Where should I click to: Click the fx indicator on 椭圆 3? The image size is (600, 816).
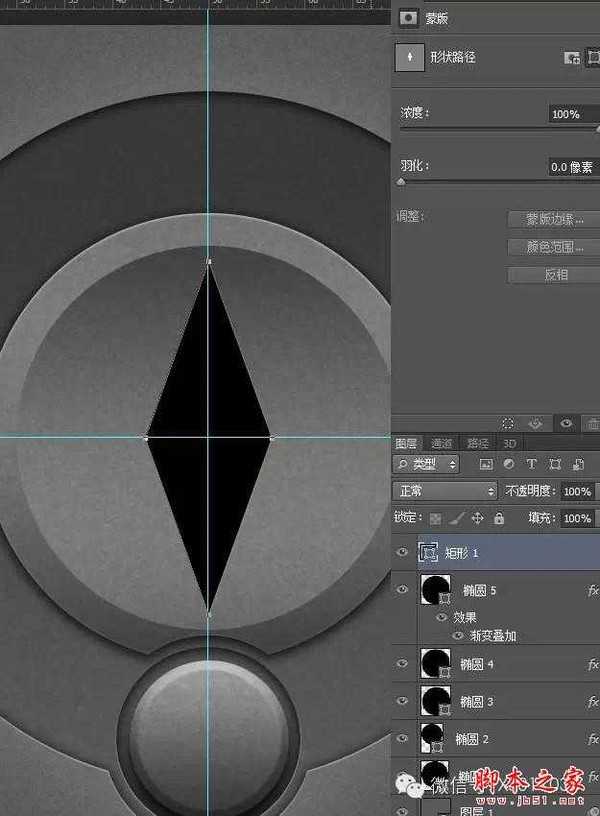coord(592,702)
